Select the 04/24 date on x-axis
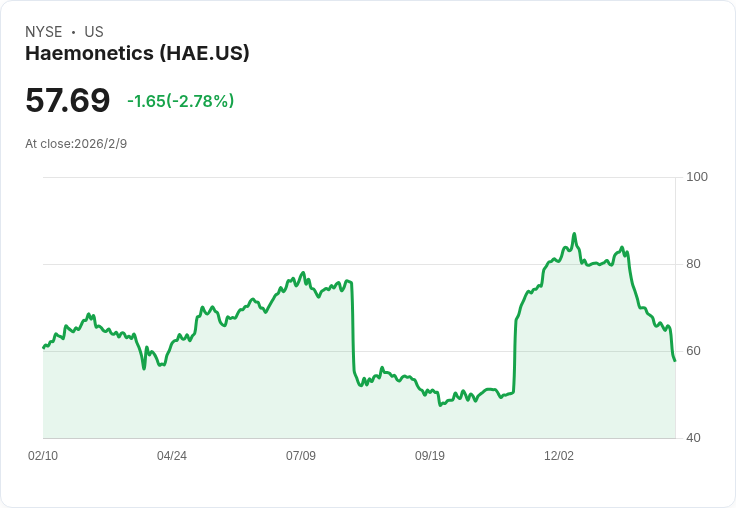 click(x=172, y=456)
